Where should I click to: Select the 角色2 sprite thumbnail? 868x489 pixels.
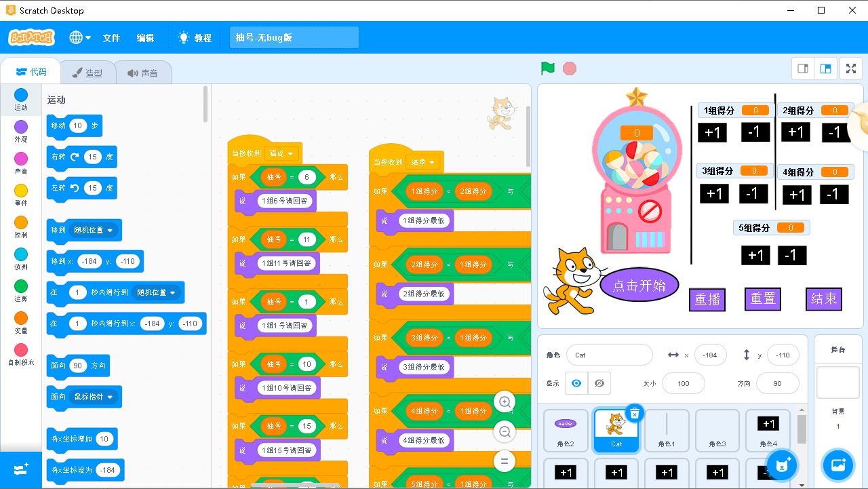point(566,431)
